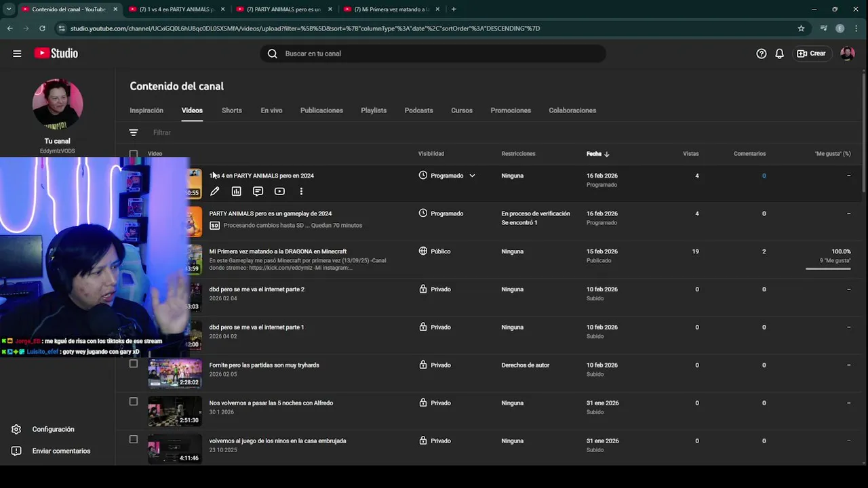The height and width of the screenshot is (488, 868).
Task: Click Configuración in the sidebar
Action: click(53, 429)
